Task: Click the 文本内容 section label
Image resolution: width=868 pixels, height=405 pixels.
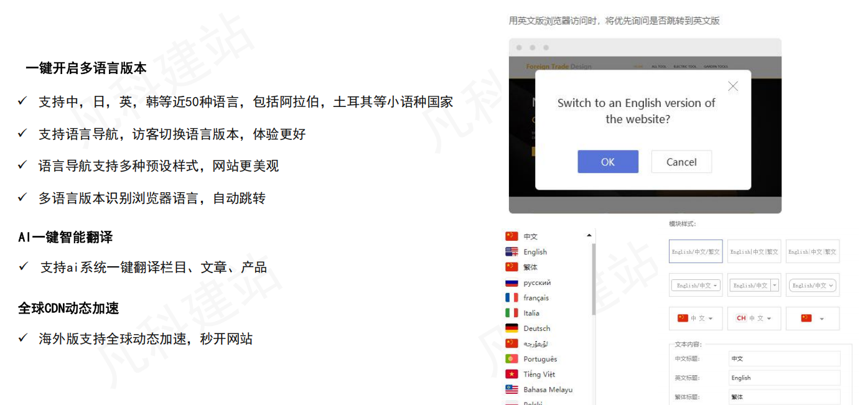Action: [688, 344]
